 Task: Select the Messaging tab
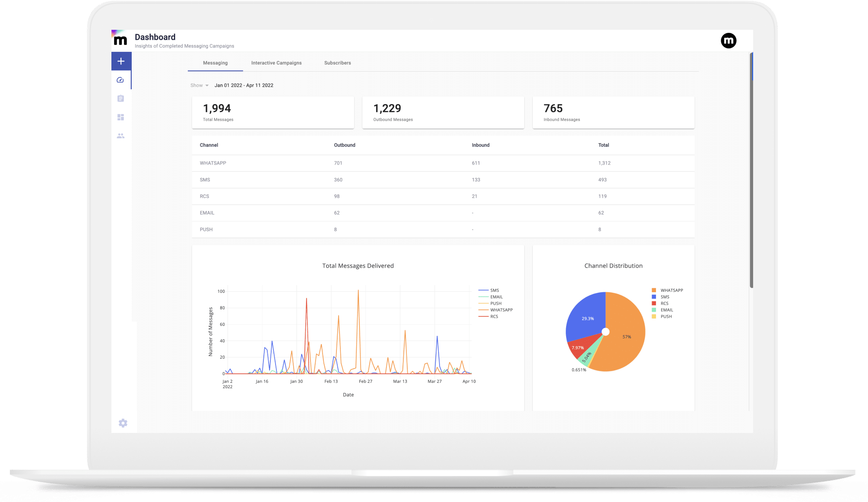click(x=215, y=63)
